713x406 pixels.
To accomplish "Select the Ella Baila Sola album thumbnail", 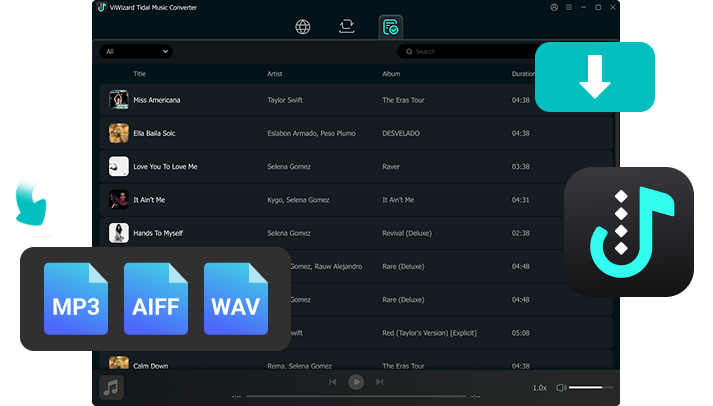I will (x=119, y=133).
